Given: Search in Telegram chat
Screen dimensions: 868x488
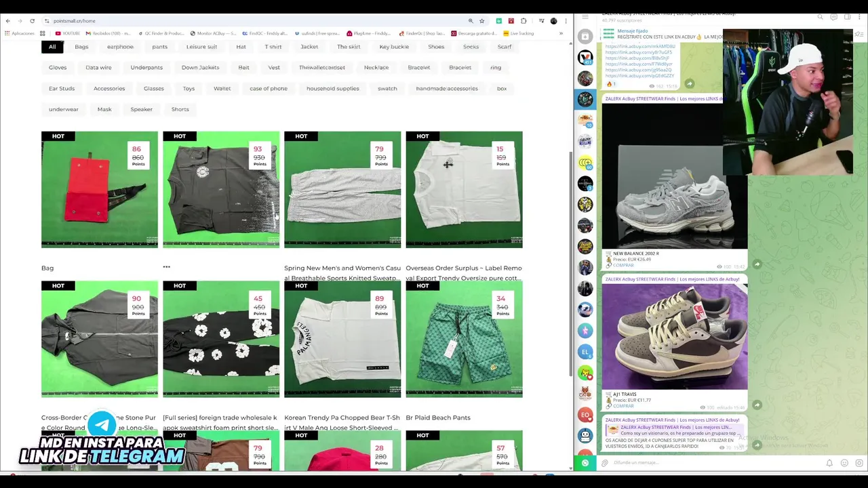Looking at the screenshot, I should pyautogui.click(x=820, y=16).
